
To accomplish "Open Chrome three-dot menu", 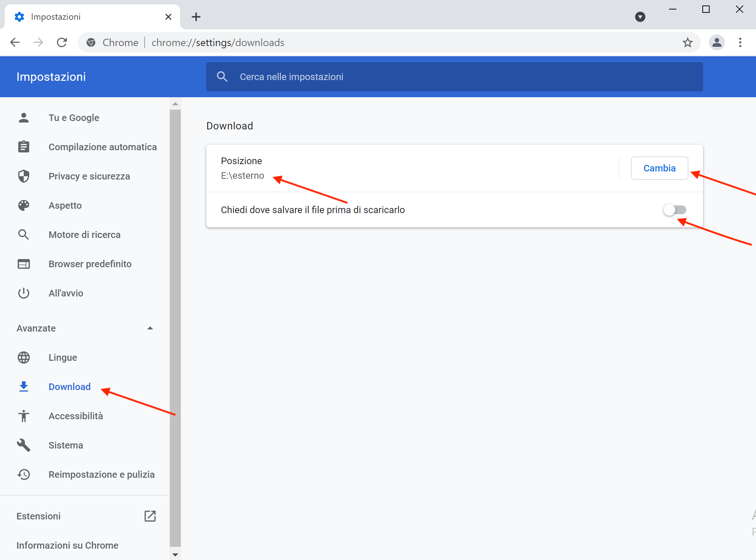I will (x=740, y=42).
